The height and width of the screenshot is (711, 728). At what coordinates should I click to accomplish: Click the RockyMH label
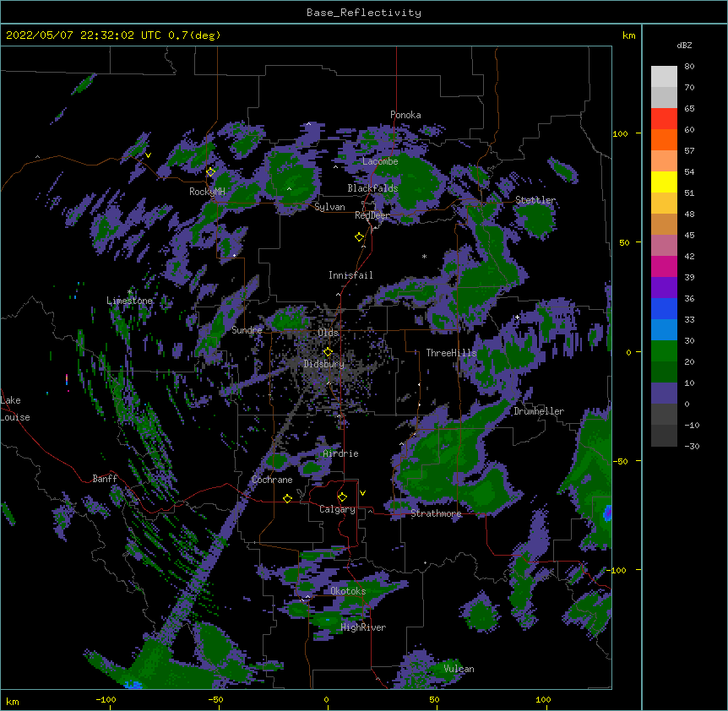point(207,192)
